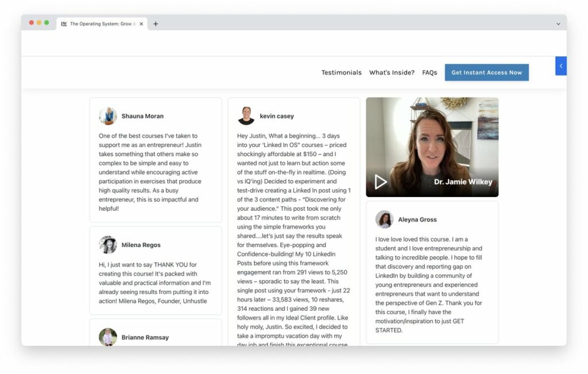Screen dimensions: 588x374
Task: Click the Shauna Moran name heading
Action: (142, 116)
